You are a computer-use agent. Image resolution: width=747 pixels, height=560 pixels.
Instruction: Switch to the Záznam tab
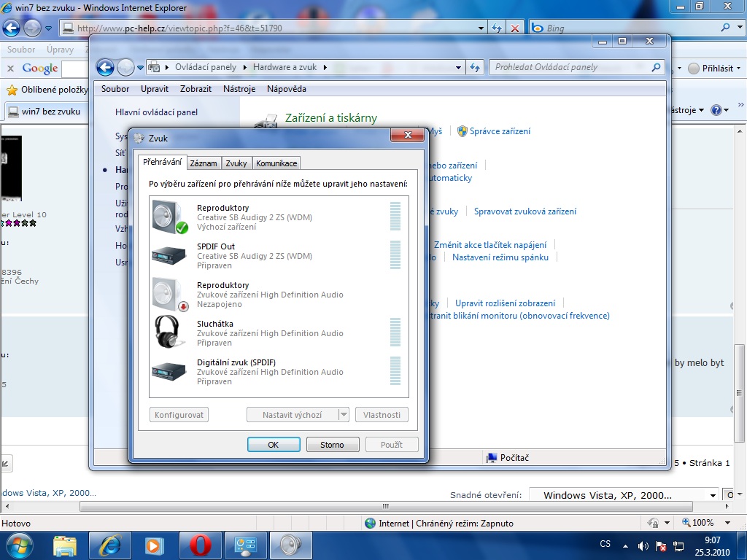204,163
